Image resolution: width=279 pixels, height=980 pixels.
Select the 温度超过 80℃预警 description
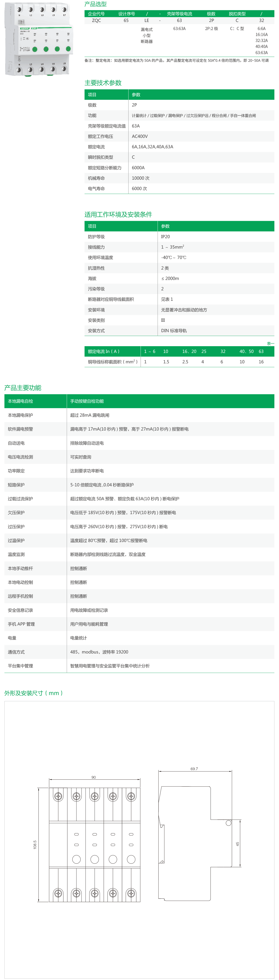click(x=109, y=541)
